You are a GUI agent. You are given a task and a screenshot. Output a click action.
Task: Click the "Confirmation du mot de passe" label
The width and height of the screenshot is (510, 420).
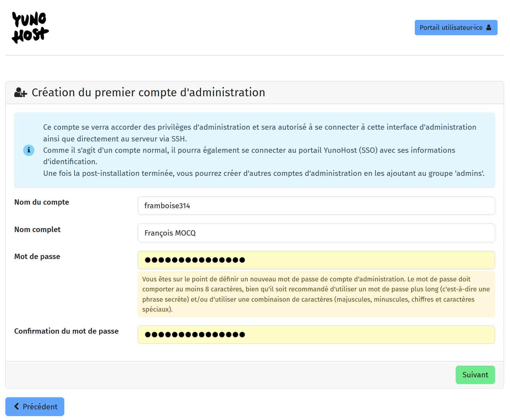pos(66,331)
